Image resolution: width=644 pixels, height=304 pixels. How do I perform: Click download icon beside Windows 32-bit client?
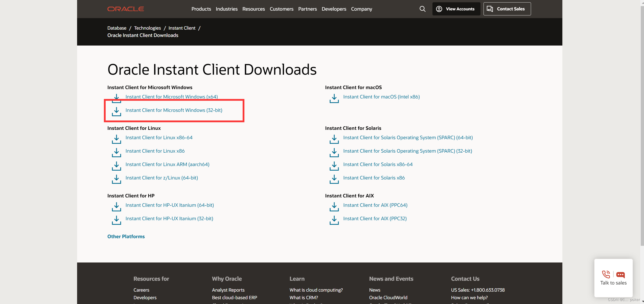(116, 111)
